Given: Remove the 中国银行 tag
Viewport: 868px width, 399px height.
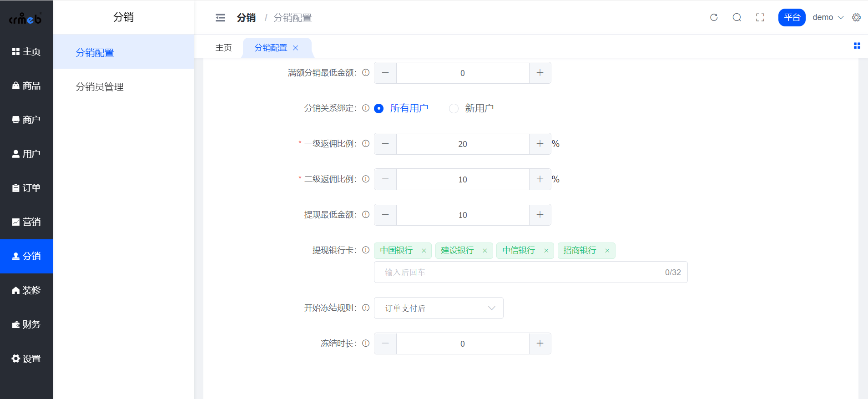Looking at the screenshot, I should [x=424, y=251].
